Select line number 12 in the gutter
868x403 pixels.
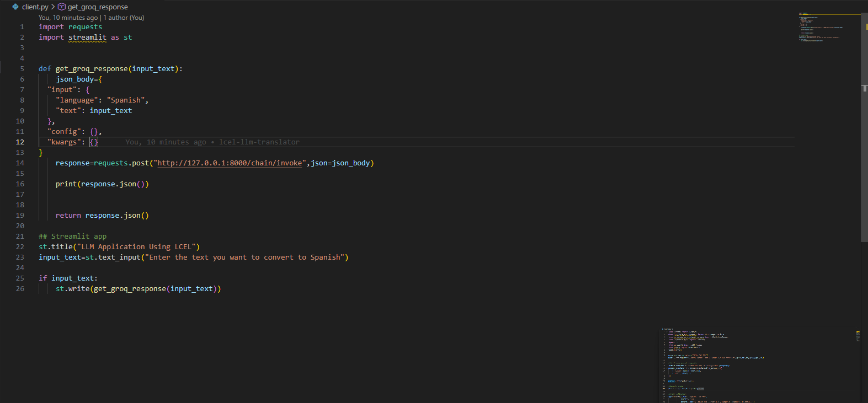coord(20,142)
